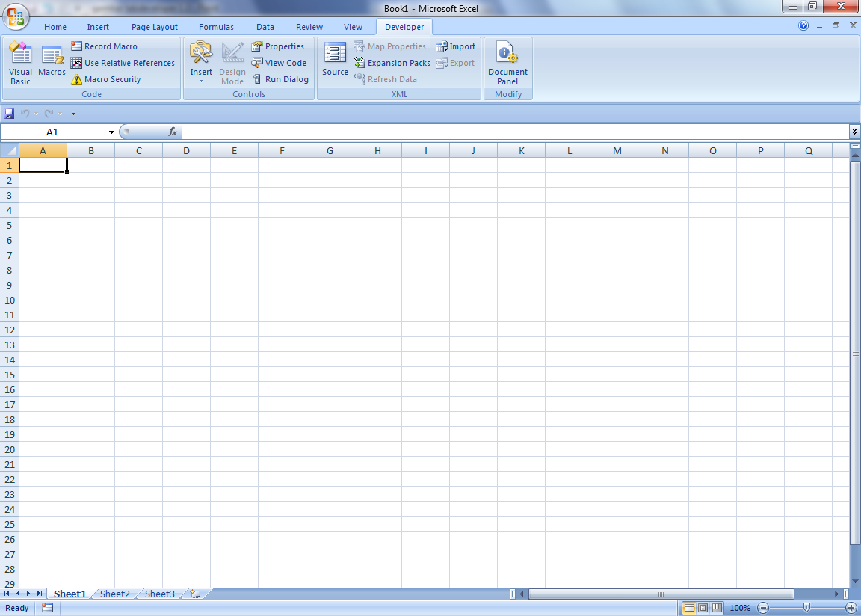The height and width of the screenshot is (616, 861).
Task: Click View Code
Action: (279, 63)
